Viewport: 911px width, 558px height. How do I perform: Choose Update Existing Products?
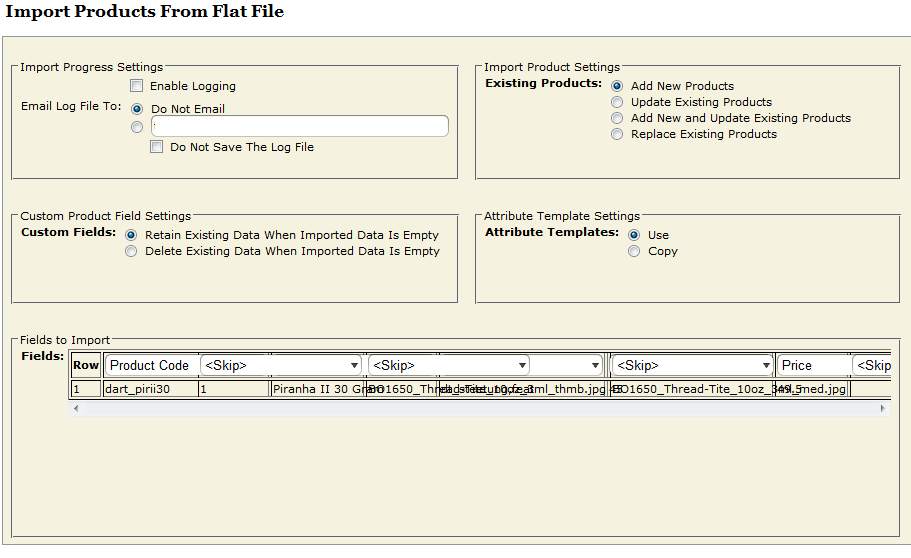(617, 102)
